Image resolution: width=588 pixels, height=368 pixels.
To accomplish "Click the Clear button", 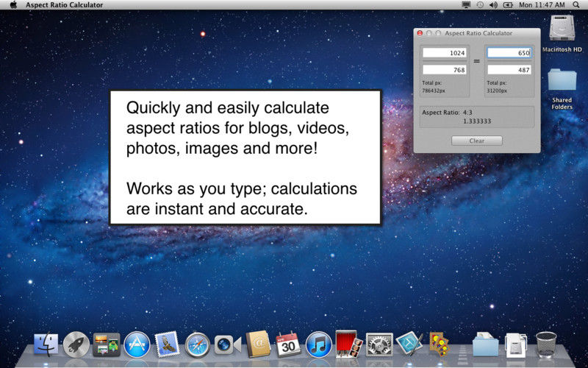I will 476,141.
